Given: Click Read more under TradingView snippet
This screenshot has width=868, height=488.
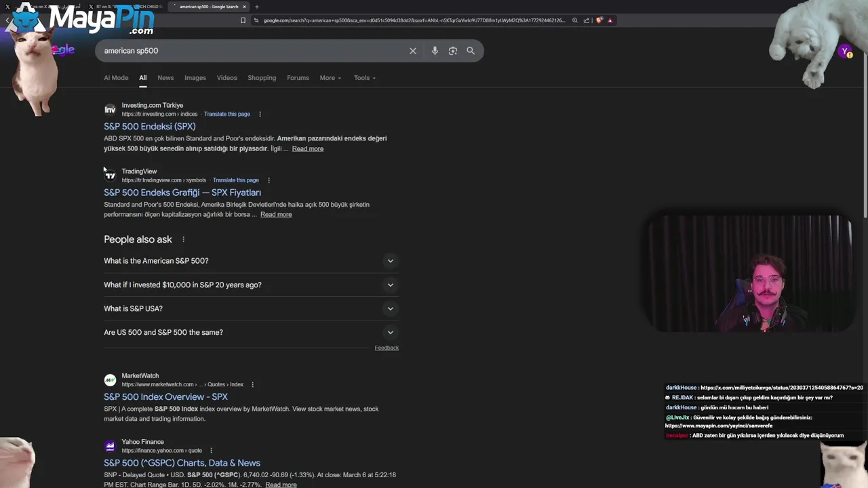Looking at the screenshot, I should 276,214.
